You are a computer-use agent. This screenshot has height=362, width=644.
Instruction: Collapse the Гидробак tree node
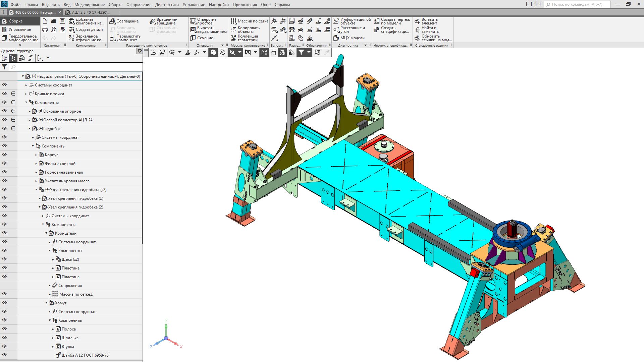click(x=30, y=129)
